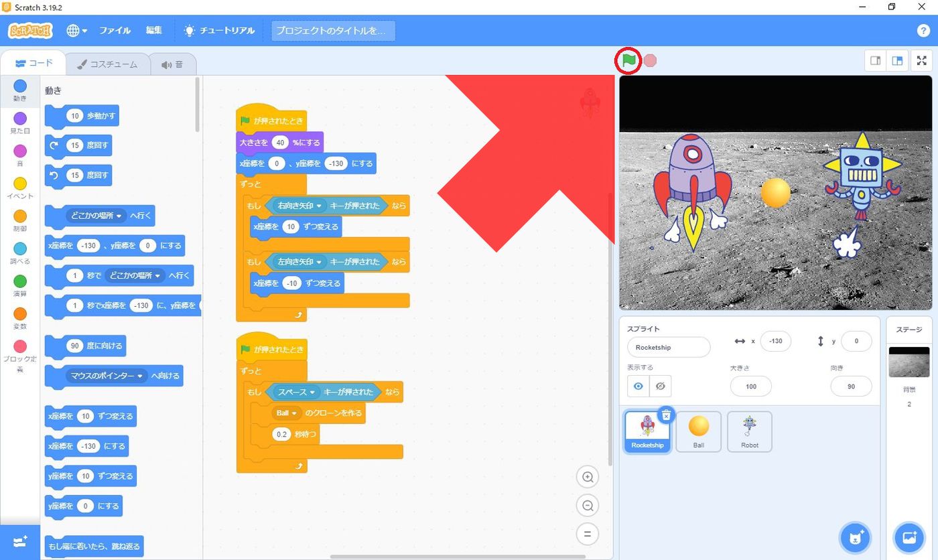Select the 演算 block category

tap(20, 286)
